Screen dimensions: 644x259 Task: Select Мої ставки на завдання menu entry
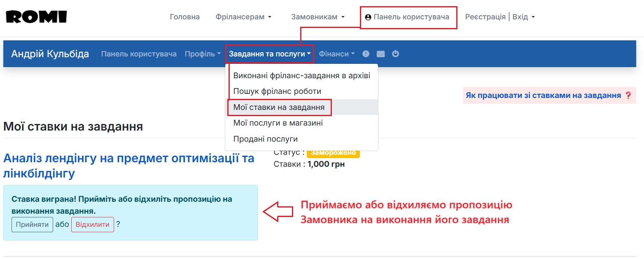[279, 107]
